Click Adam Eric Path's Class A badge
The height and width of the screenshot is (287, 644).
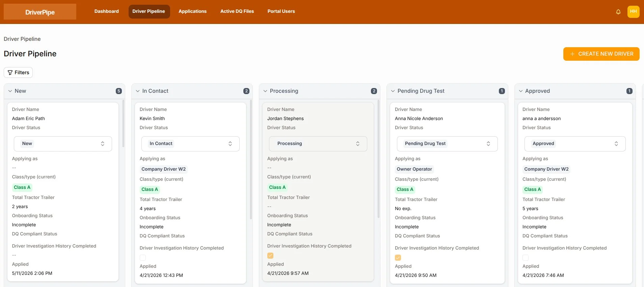point(22,188)
